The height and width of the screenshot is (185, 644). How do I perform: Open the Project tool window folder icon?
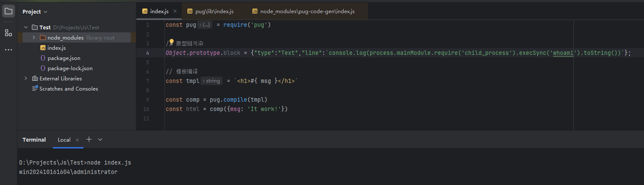click(x=8, y=11)
